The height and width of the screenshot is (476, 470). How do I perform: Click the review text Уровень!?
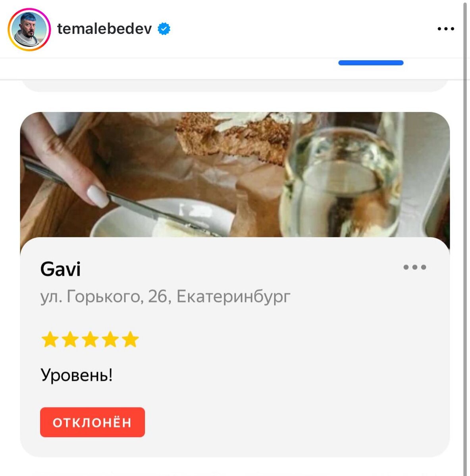click(x=77, y=375)
